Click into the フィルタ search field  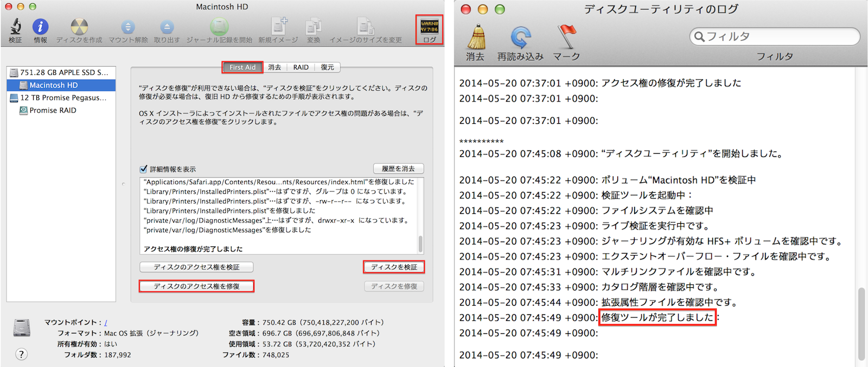(775, 36)
